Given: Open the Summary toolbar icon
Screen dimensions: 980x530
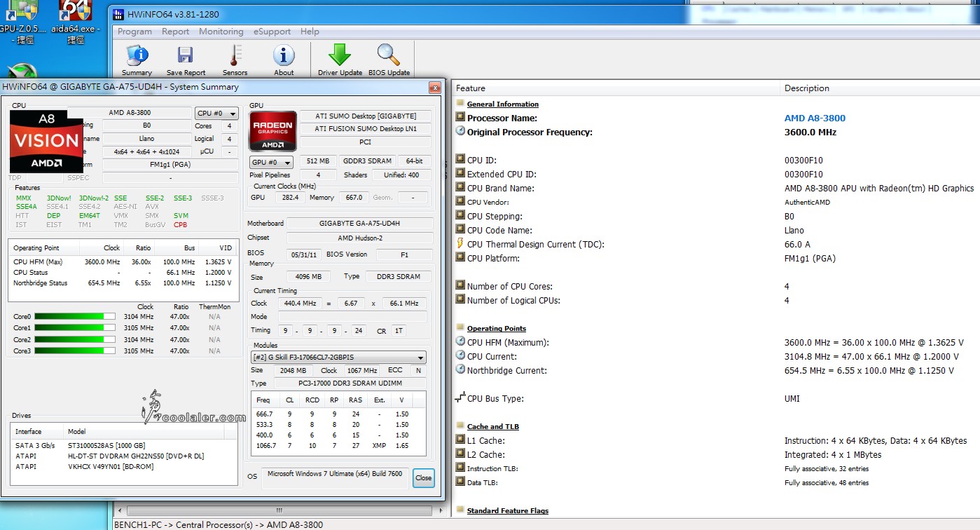Looking at the screenshot, I should coord(137,60).
